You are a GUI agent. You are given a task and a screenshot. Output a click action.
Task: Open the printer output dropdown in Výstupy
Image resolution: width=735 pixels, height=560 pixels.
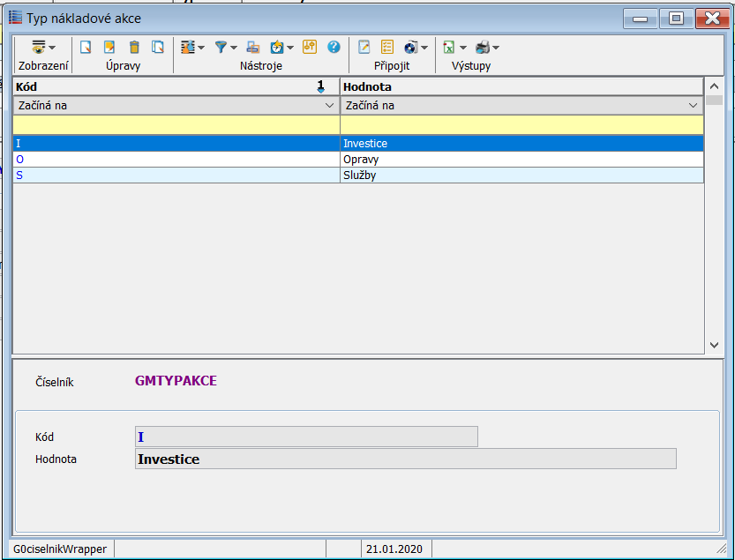pyautogui.click(x=487, y=48)
